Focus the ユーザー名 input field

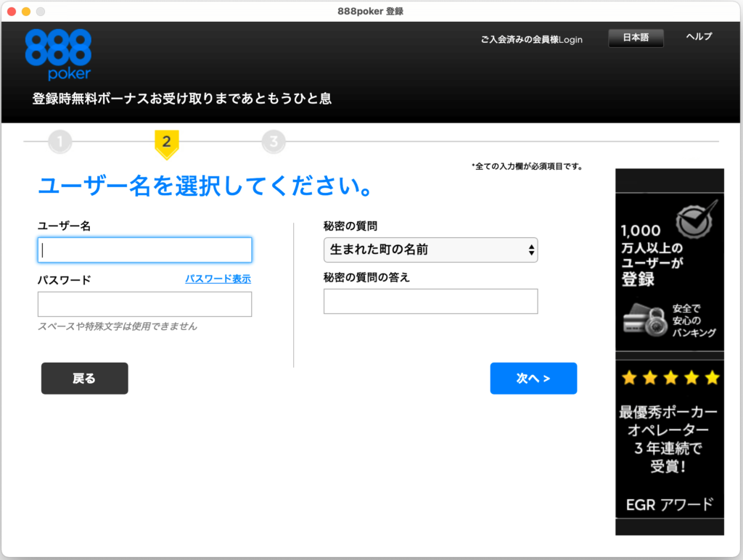click(x=144, y=250)
